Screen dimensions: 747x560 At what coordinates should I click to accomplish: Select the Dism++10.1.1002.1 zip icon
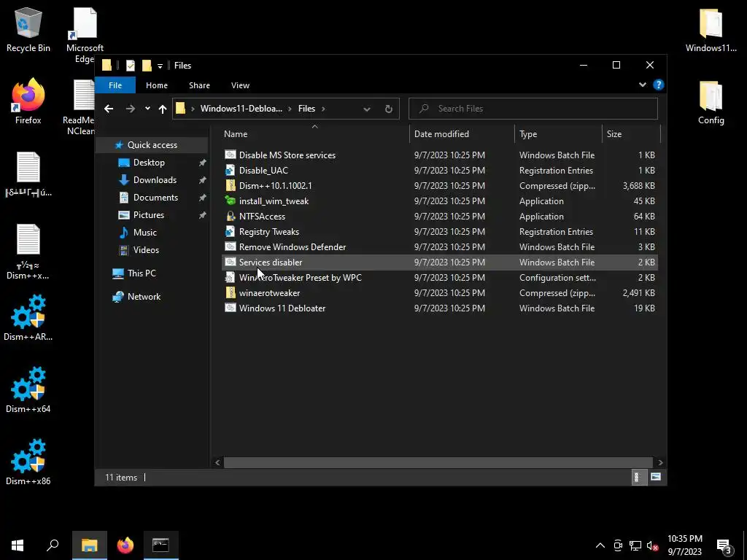pos(230,186)
